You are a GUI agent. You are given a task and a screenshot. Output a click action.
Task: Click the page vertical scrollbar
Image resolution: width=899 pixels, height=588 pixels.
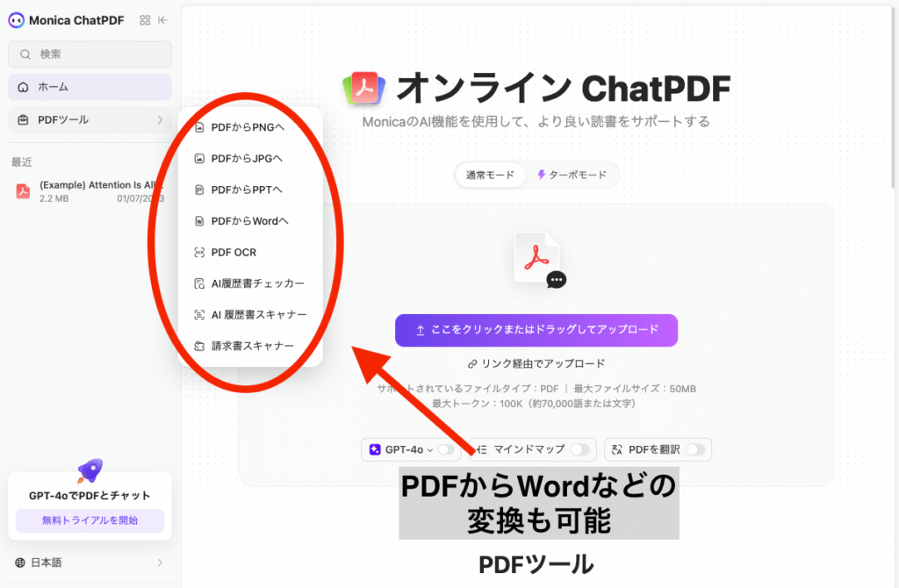tap(893, 97)
